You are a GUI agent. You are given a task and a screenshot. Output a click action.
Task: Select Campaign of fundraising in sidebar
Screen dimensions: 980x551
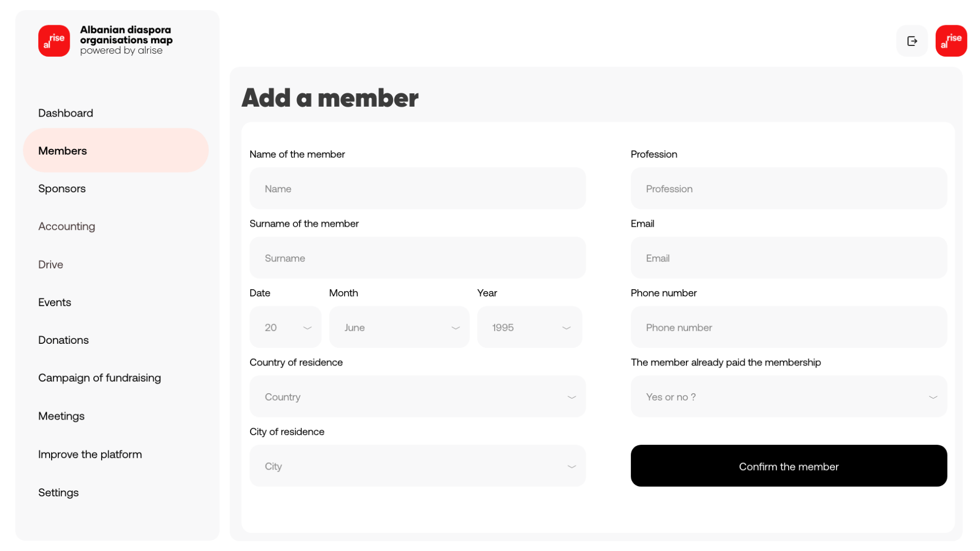point(100,378)
